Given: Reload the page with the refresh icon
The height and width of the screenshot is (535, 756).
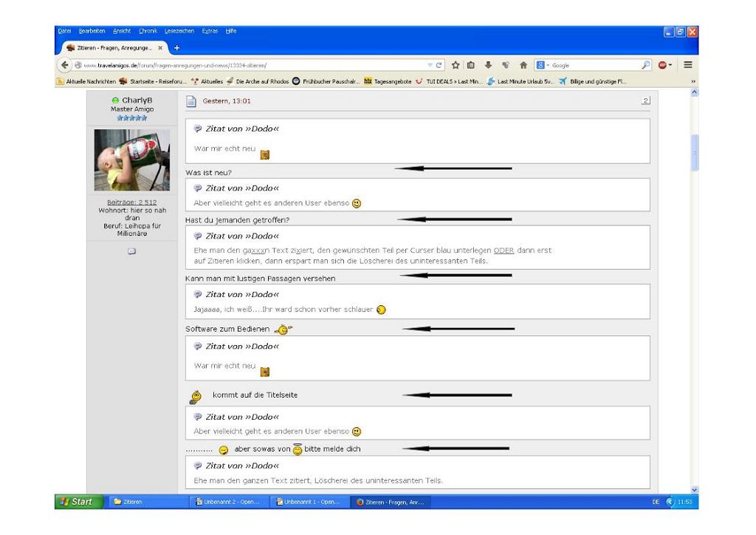Looking at the screenshot, I should pos(440,65).
